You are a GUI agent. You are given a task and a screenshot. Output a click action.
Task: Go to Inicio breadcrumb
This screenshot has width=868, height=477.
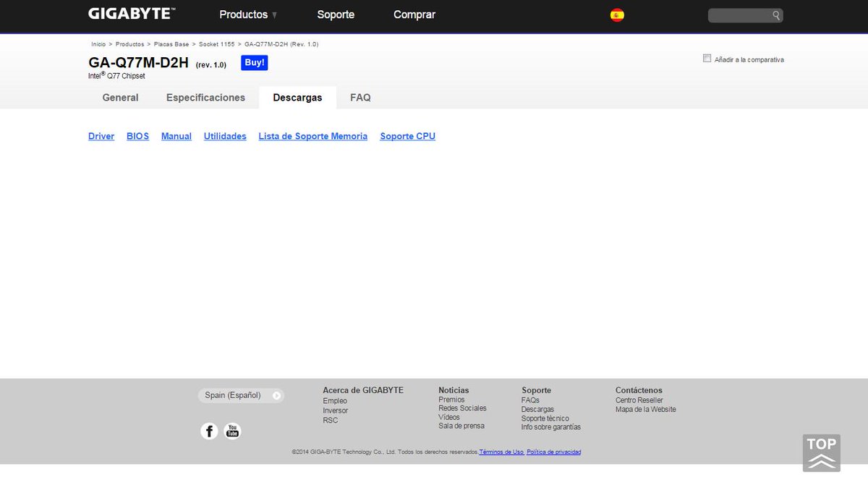[98, 44]
